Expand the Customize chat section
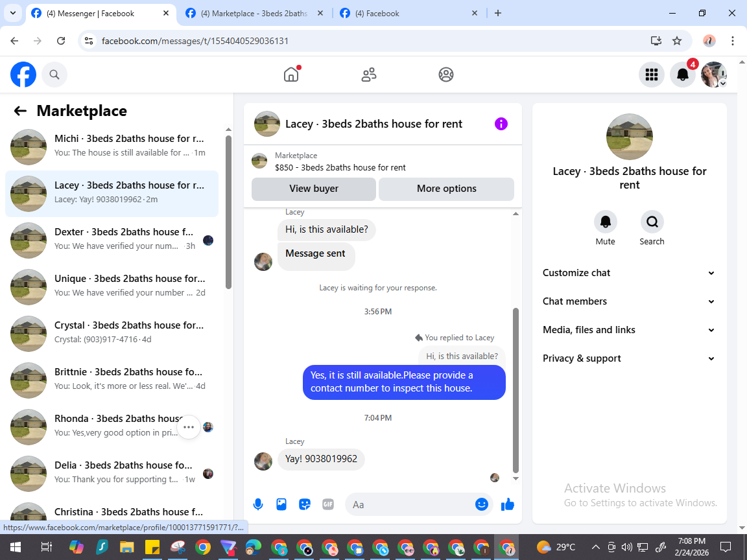747x560 pixels. pyautogui.click(x=630, y=273)
